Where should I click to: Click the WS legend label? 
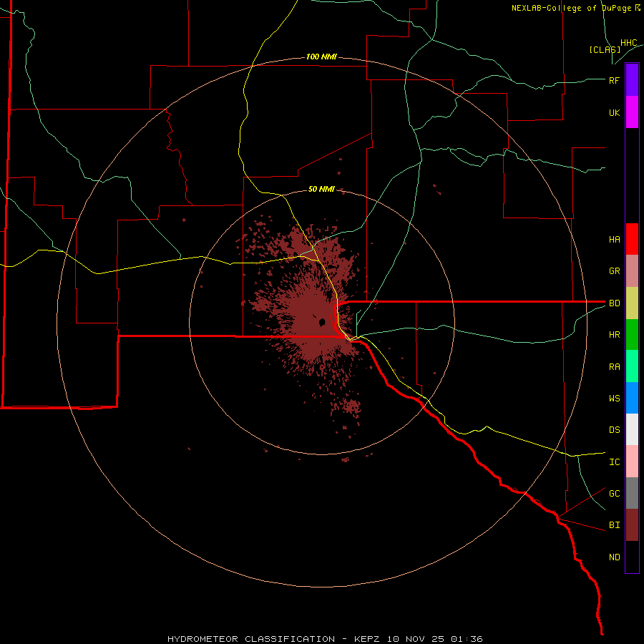point(614,399)
